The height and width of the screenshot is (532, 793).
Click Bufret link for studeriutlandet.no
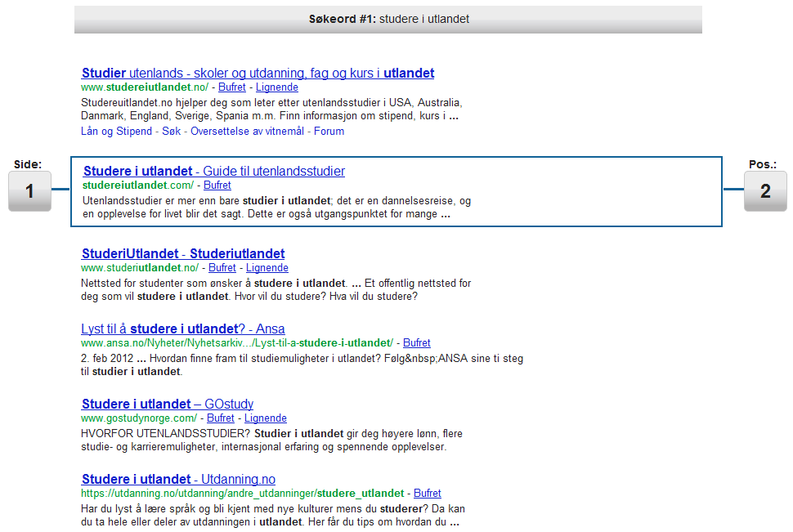tap(222, 268)
